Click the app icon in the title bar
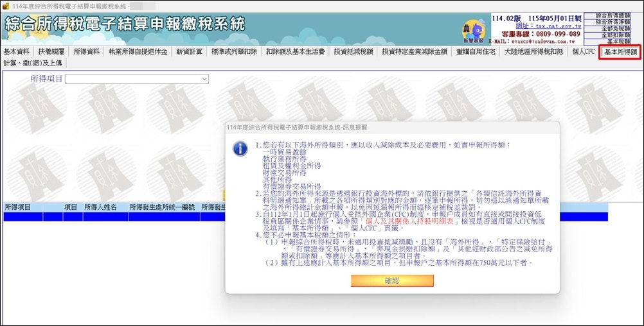This screenshot has height=326, width=644. pos(6,6)
